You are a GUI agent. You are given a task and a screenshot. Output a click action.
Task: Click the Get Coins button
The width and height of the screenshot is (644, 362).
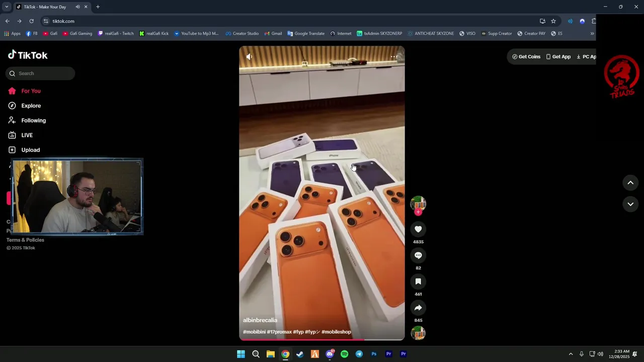(x=526, y=57)
